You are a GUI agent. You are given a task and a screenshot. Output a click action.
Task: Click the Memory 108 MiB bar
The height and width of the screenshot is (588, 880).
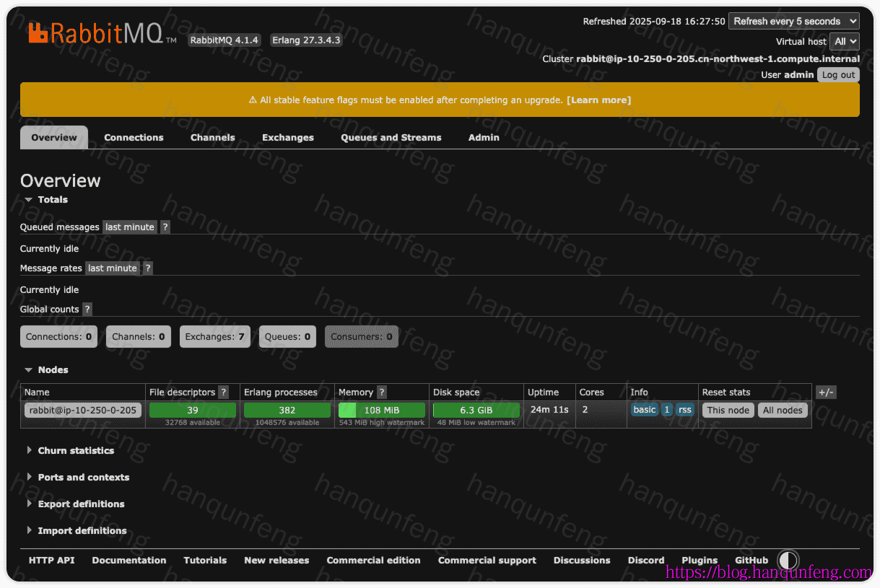coord(382,410)
